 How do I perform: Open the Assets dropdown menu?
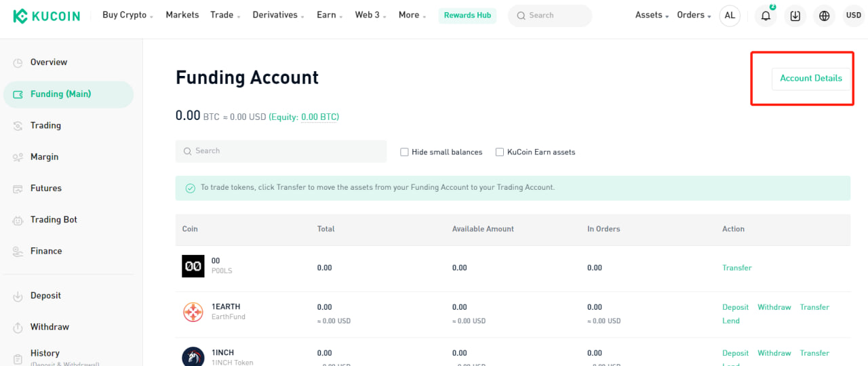point(652,15)
